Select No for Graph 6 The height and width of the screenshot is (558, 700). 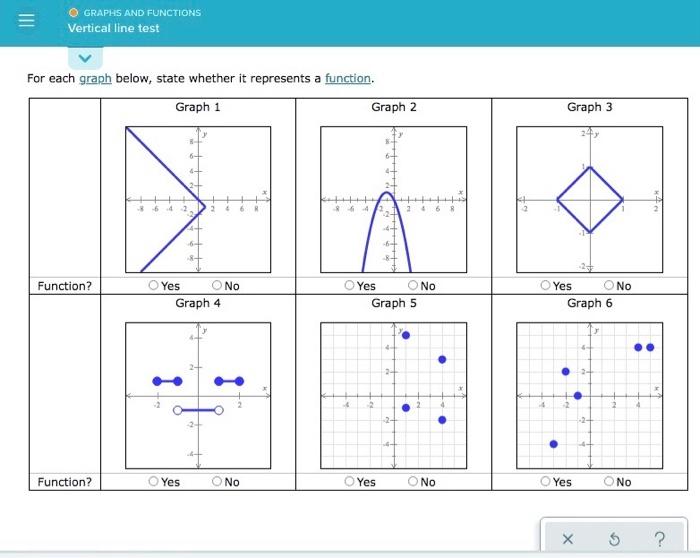pyautogui.click(x=609, y=481)
